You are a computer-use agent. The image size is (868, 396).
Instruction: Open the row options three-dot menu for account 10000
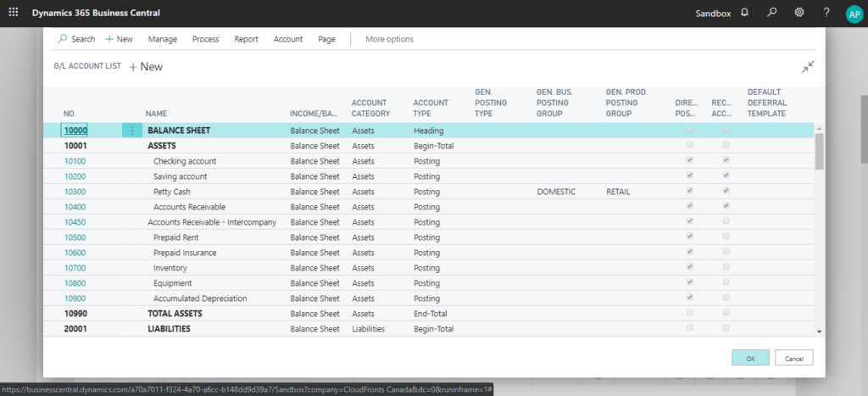click(x=131, y=131)
